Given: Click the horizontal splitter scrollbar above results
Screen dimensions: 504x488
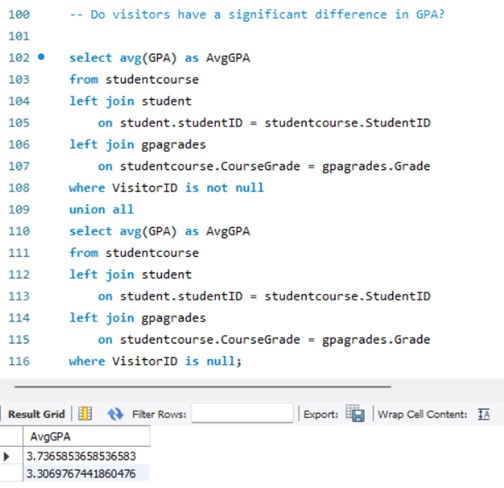Looking at the screenshot, I should click(202, 387).
